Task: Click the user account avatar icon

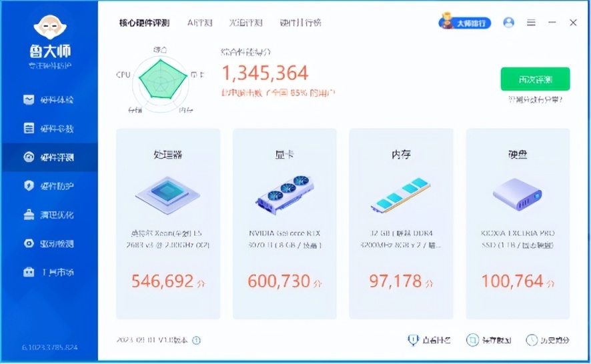Action: (x=508, y=23)
